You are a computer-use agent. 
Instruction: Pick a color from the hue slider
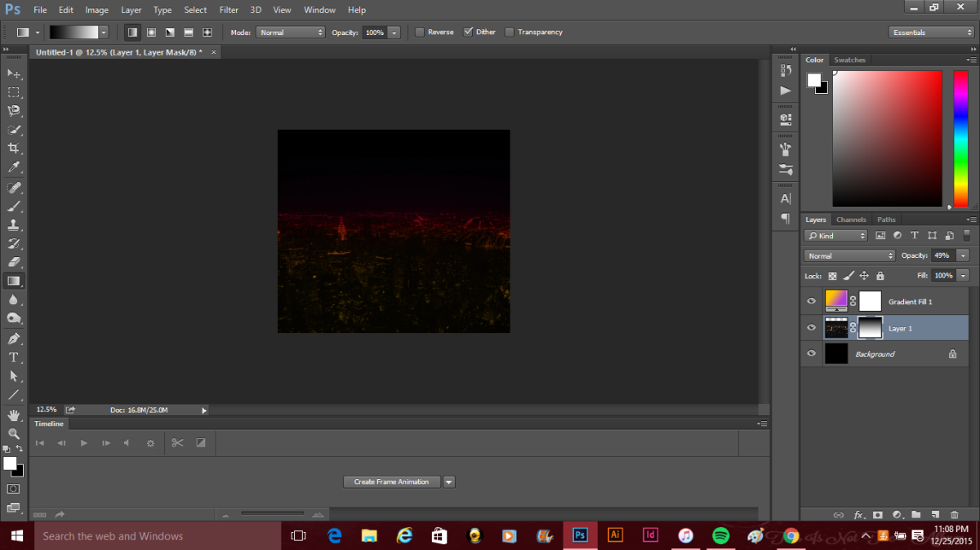coord(960,139)
